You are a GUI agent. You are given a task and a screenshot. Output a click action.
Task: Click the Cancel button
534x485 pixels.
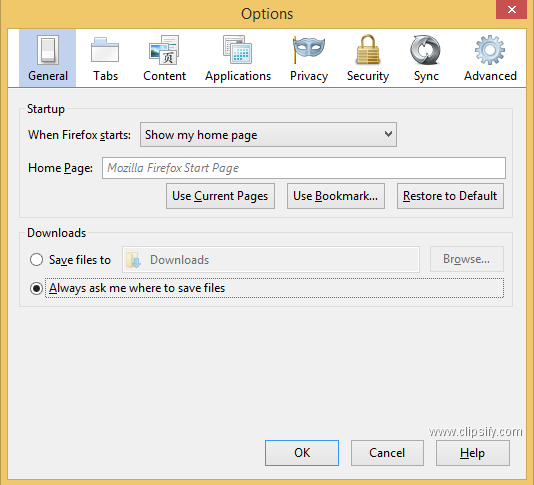pyautogui.click(x=387, y=453)
